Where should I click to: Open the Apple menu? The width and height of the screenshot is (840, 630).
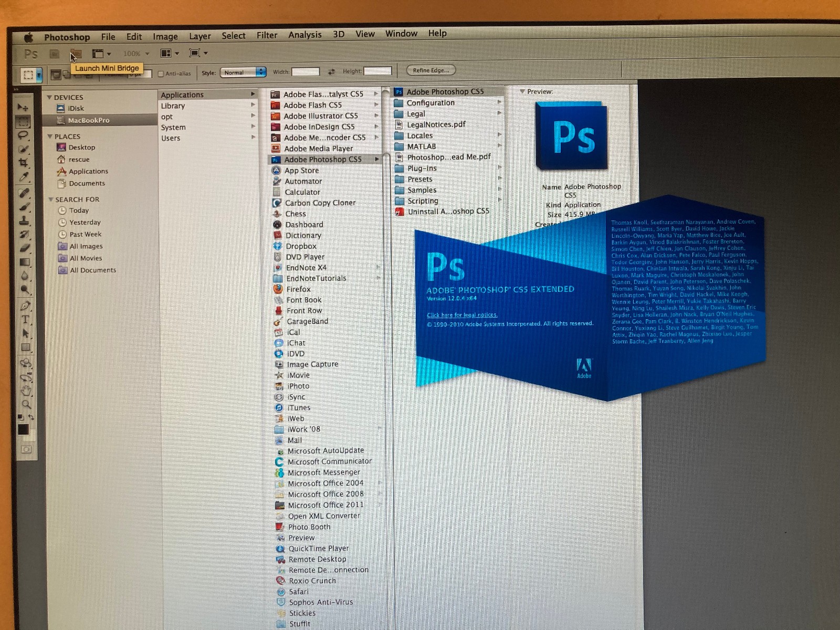point(28,37)
